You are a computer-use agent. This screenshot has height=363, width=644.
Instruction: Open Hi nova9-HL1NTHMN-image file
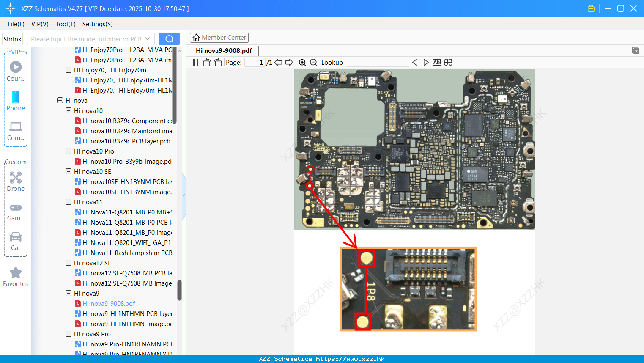click(x=123, y=324)
